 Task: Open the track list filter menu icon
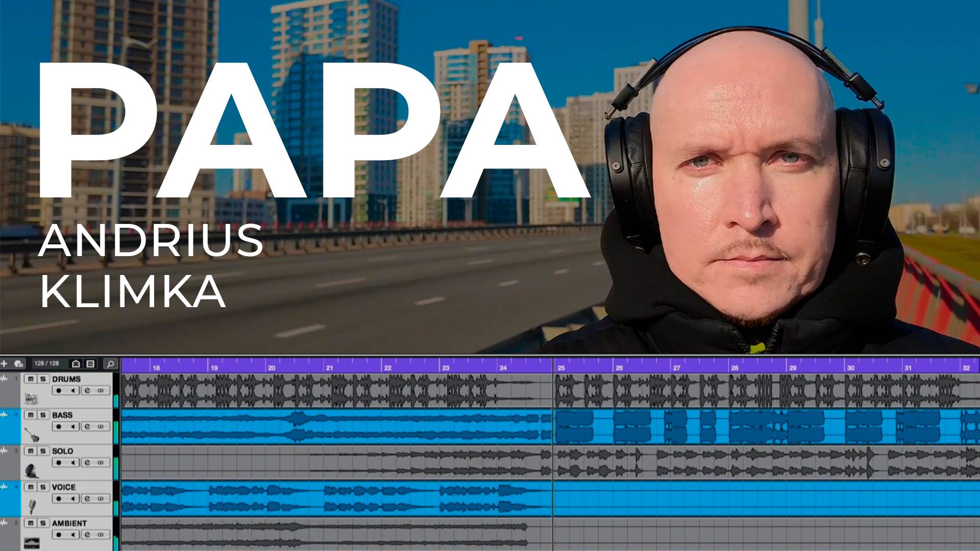[x=90, y=364]
